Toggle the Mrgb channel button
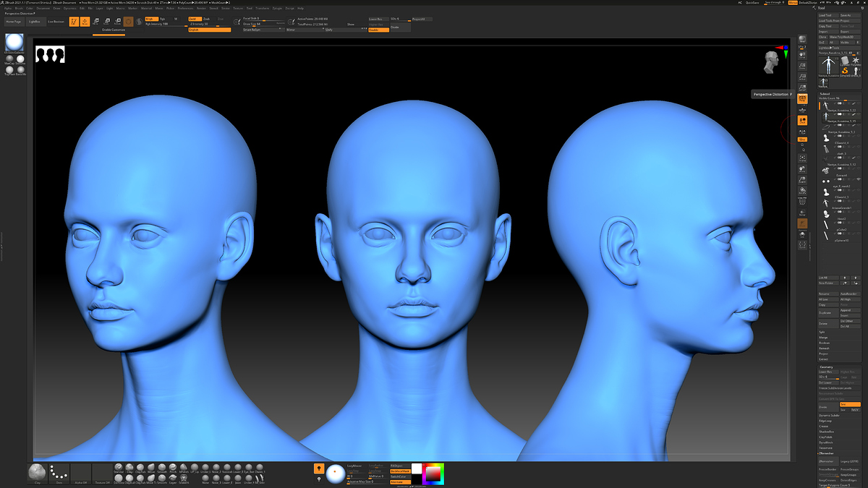 [x=150, y=19]
